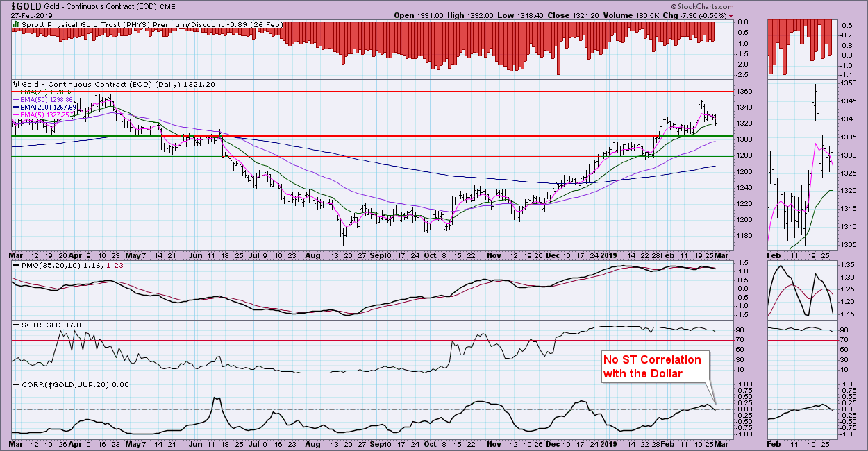Click the 1310 label on the zoomed panel axis

pos(849,227)
